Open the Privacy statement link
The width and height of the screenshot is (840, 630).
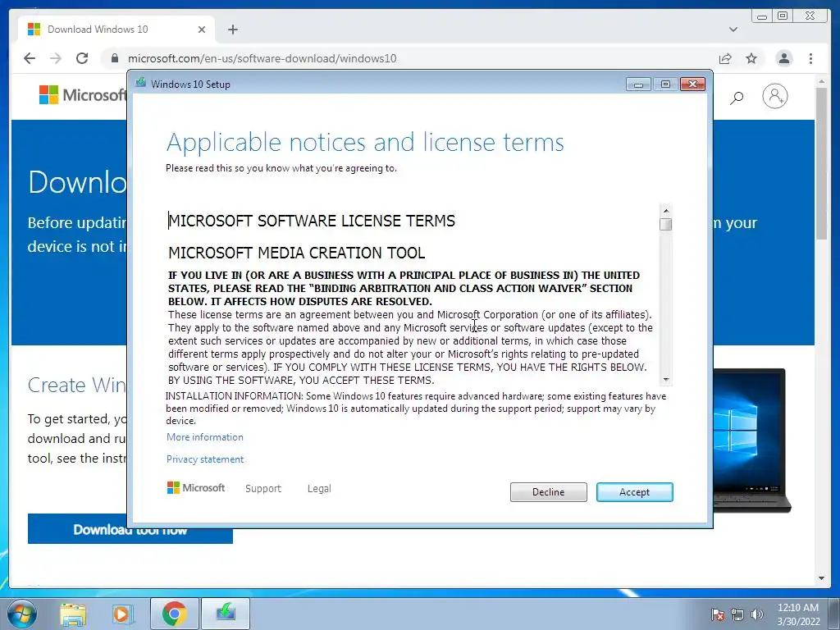[x=204, y=459]
